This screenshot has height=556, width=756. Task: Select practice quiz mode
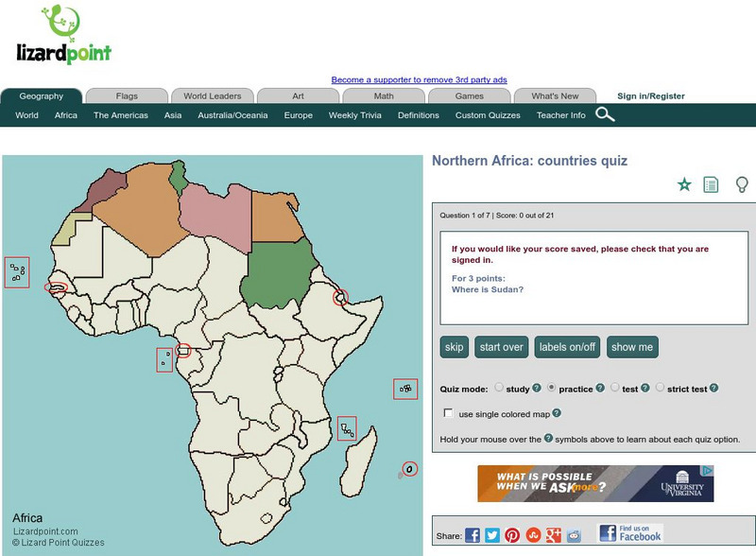click(x=552, y=388)
